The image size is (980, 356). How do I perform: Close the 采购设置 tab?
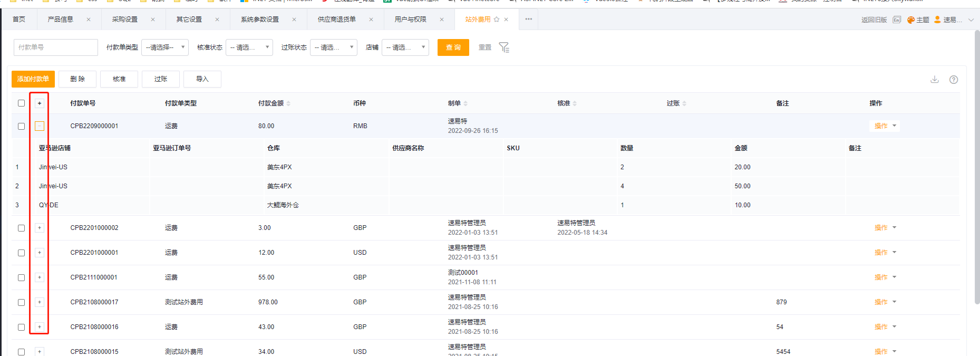[x=153, y=20]
